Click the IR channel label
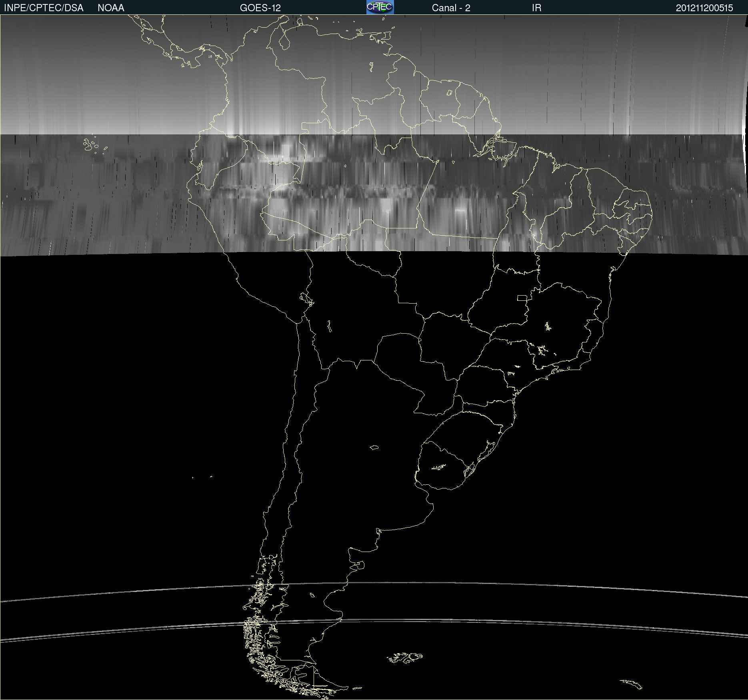 536,8
